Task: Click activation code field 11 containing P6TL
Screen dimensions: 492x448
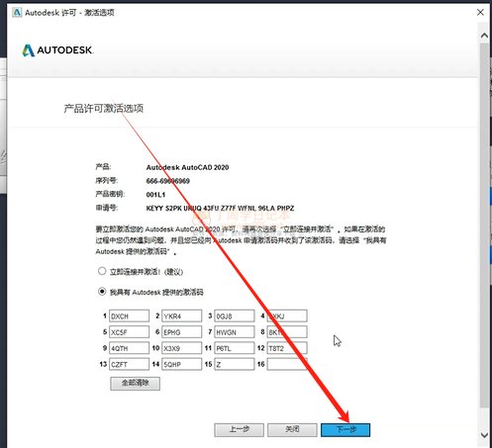Action: click(x=235, y=348)
